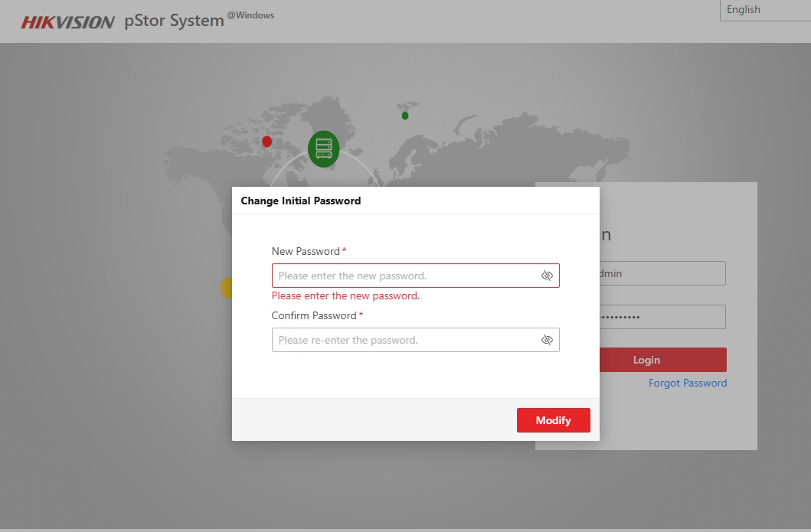The image size is (811, 532).
Task: Click the HIKVISION logo
Action: pos(67,21)
